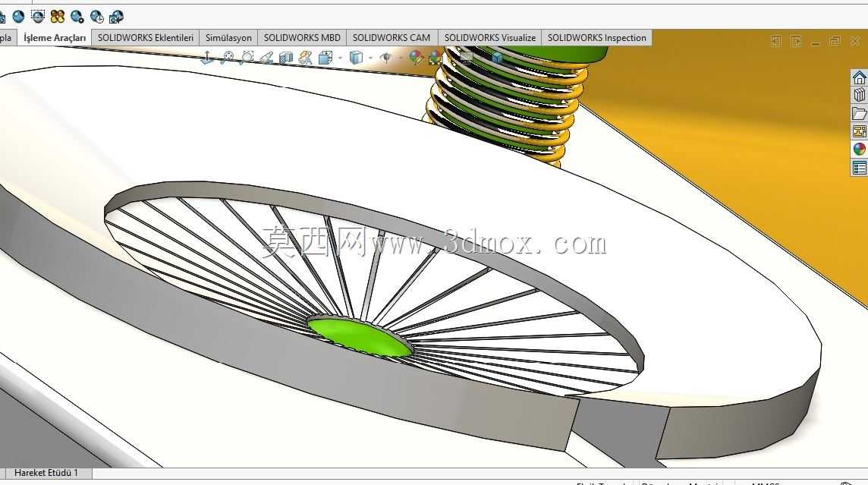Open the View Palette icon in task pane
This screenshot has width=868, height=485.
coord(859,131)
